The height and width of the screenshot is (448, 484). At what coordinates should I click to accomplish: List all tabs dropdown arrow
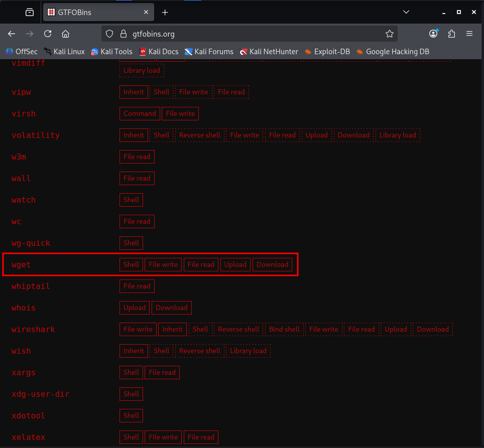(406, 12)
